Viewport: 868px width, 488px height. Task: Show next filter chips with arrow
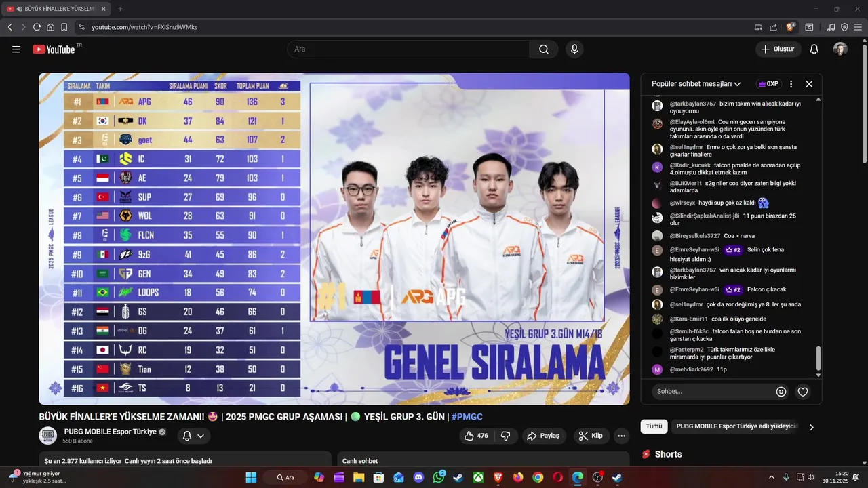tap(812, 427)
